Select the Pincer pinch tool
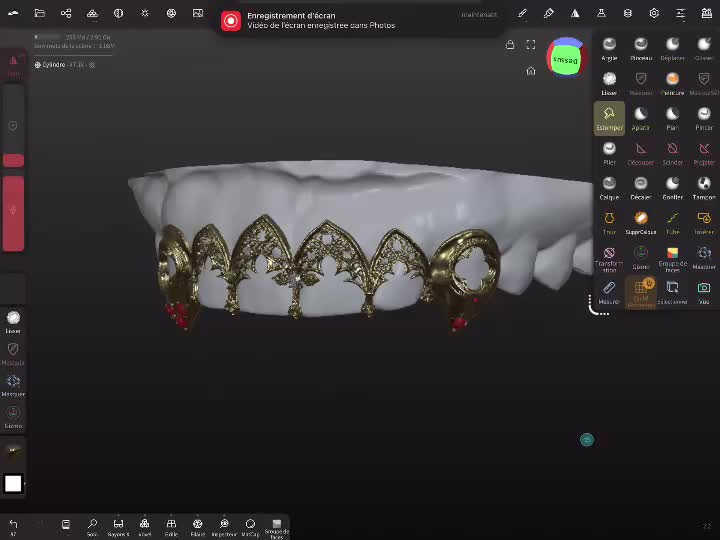This screenshot has height=540, width=720. [x=704, y=118]
